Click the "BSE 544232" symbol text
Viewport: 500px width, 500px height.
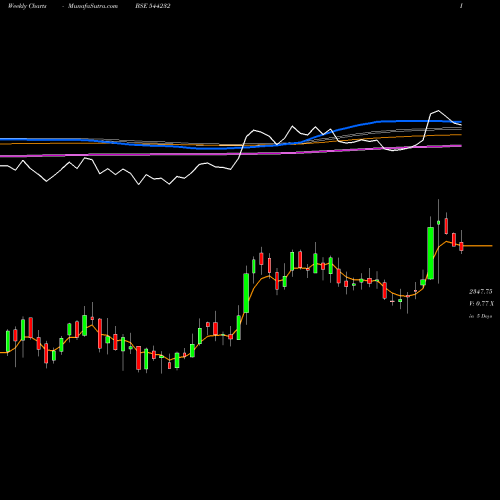[x=153, y=6]
